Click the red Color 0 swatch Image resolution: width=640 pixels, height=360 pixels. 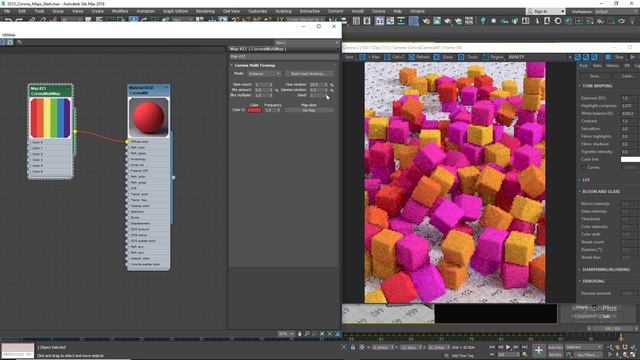[254, 110]
